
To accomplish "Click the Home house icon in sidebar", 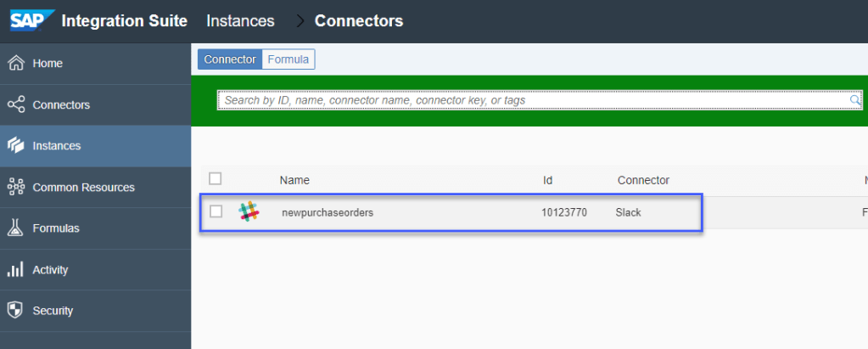I will click(15, 63).
